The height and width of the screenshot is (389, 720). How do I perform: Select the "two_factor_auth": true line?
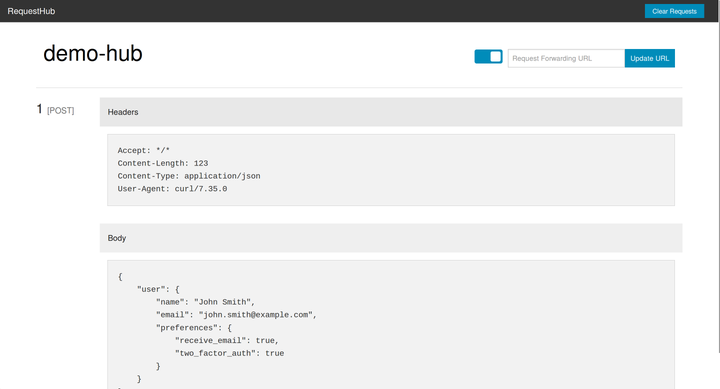(229, 354)
